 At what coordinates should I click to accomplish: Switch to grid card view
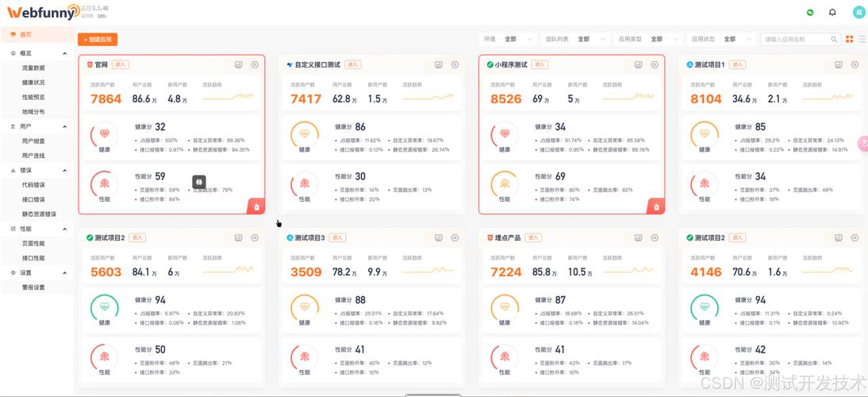pyautogui.click(x=850, y=40)
